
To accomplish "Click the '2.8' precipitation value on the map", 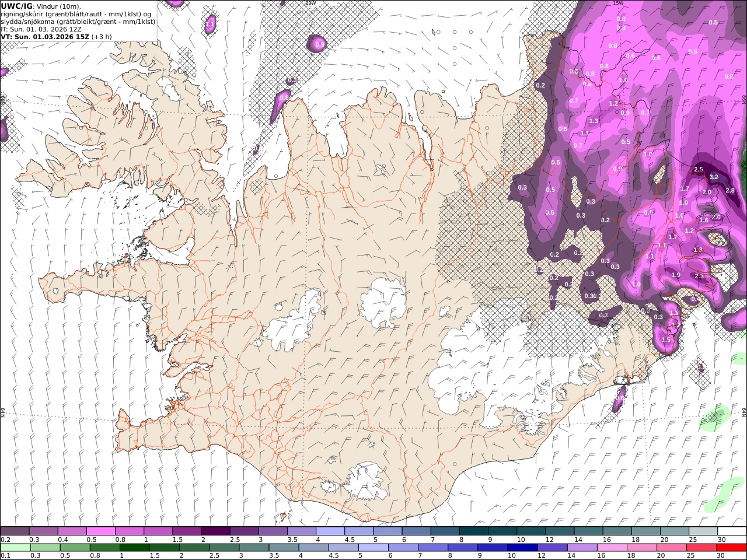I will click(729, 191).
